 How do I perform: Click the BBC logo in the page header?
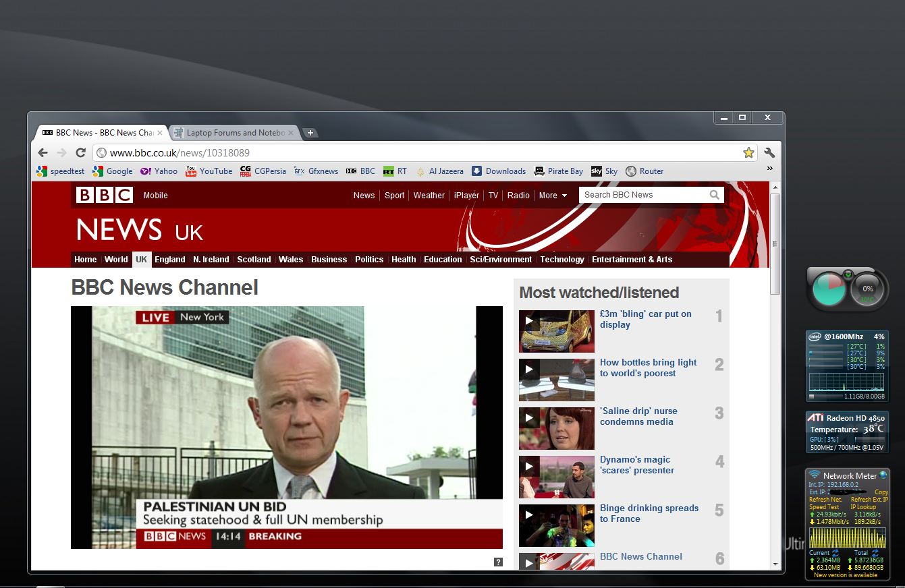104,195
